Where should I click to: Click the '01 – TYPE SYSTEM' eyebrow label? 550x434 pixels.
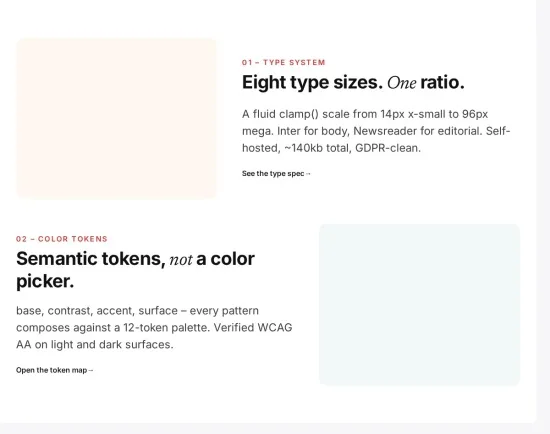point(283,62)
